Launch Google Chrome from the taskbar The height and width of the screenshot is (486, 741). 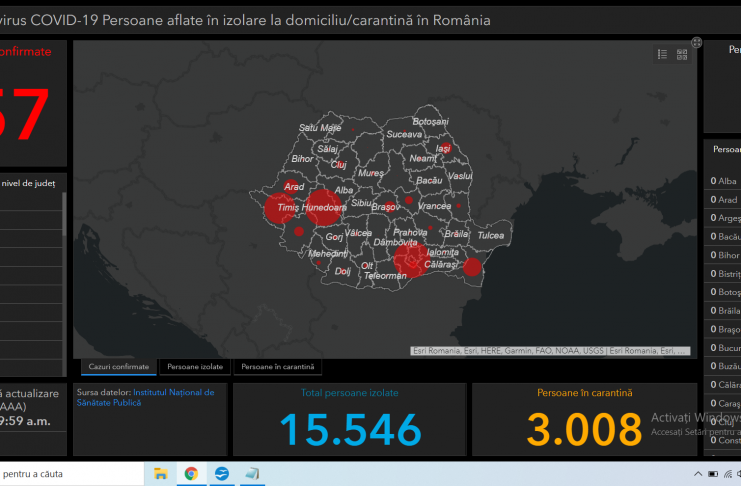click(x=191, y=474)
